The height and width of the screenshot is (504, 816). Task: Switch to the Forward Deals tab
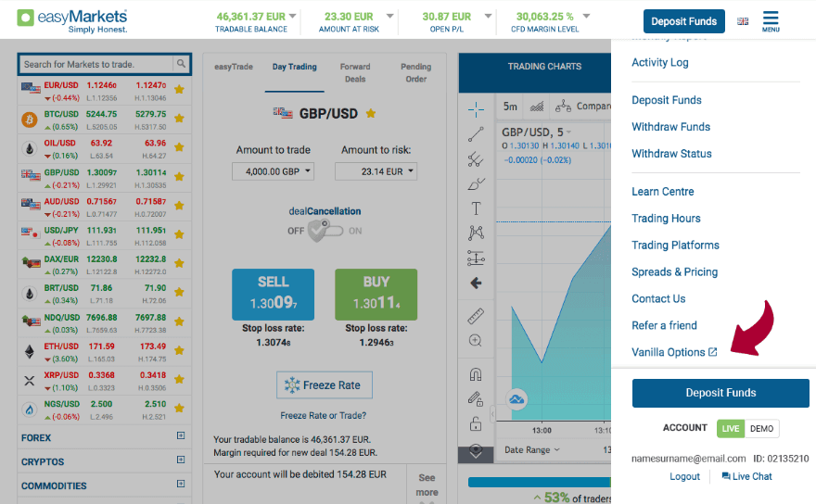pyautogui.click(x=355, y=73)
